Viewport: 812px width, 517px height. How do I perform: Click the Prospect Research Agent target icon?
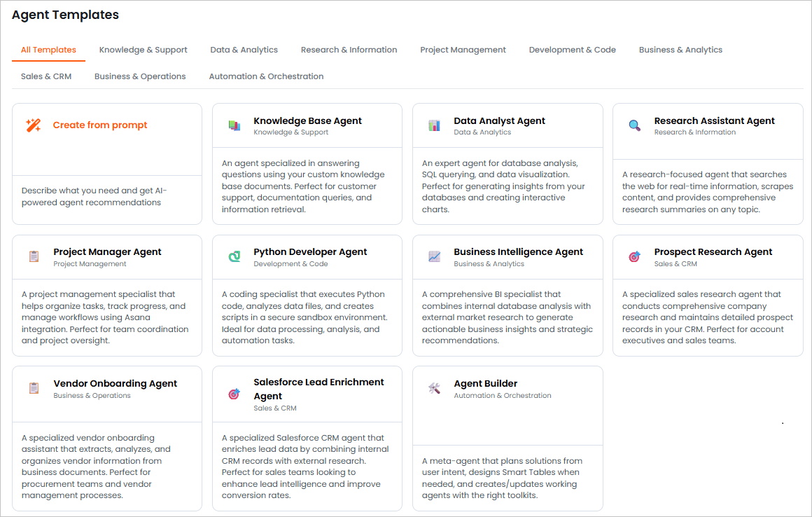pos(634,257)
